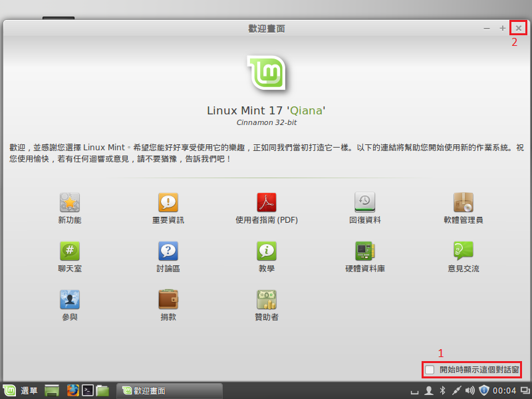Open the 參與 get involved icon
Screen dimensions: 532x399
70,299
